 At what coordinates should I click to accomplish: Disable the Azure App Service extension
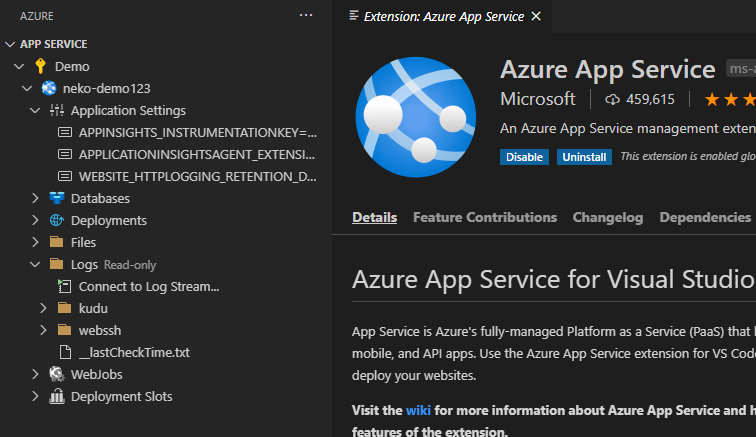(525, 157)
